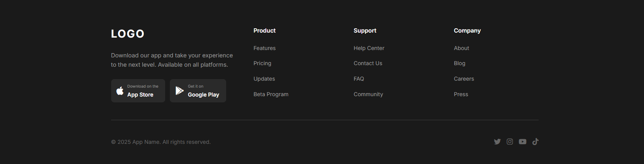Select the Contact Us link
Image resolution: width=644 pixels, height=164 pixels.
[368, 63]
